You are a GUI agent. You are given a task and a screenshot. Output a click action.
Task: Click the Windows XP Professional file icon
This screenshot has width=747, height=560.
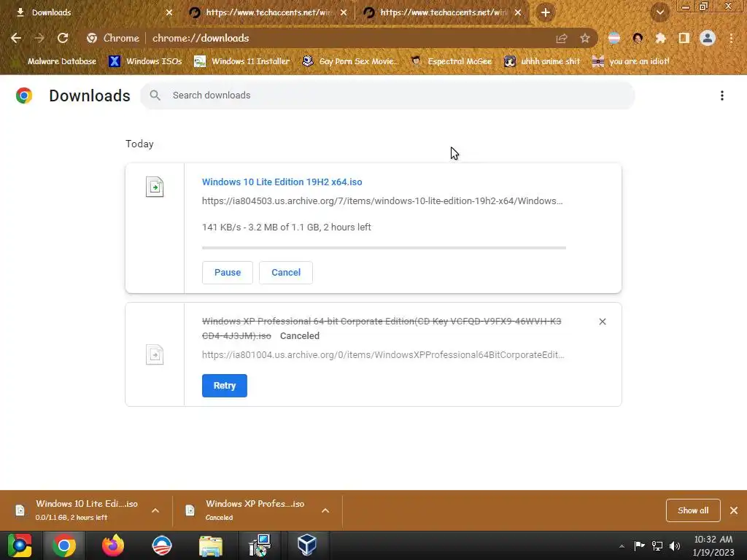155,354
